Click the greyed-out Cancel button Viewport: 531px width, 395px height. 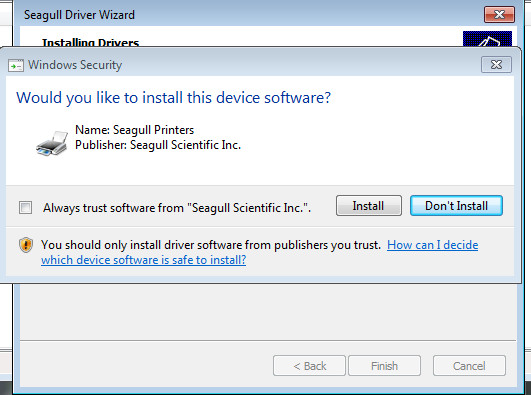tap(469, 366)
